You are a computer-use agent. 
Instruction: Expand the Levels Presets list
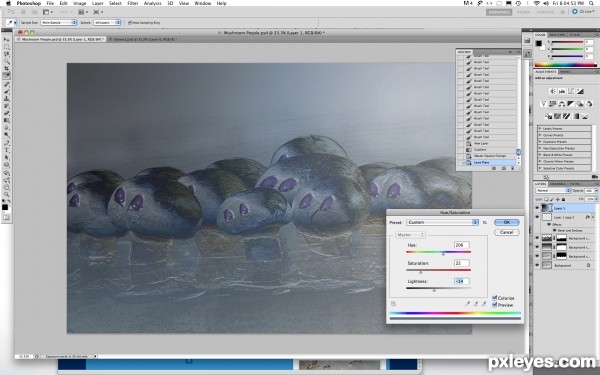click(564, 129)
